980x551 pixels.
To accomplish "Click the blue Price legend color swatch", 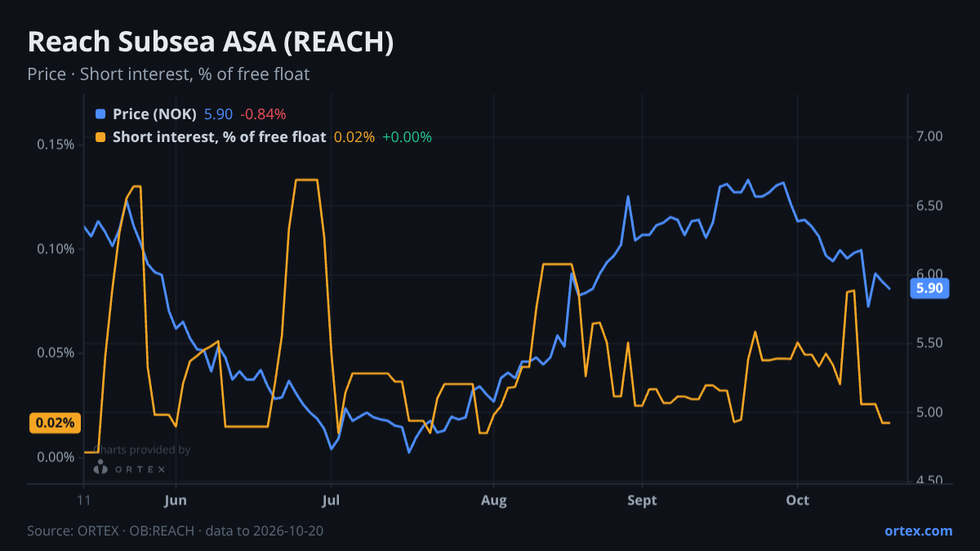I will (100, 114).
